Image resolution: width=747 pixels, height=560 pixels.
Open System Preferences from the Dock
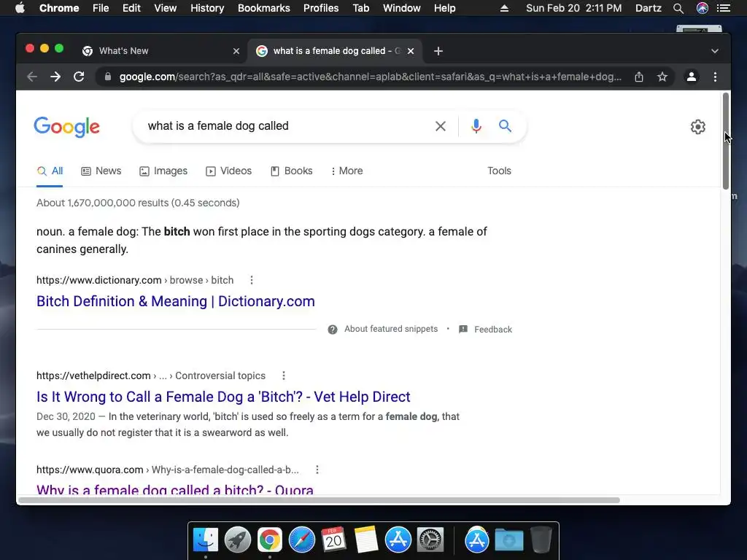pos(430,540)
